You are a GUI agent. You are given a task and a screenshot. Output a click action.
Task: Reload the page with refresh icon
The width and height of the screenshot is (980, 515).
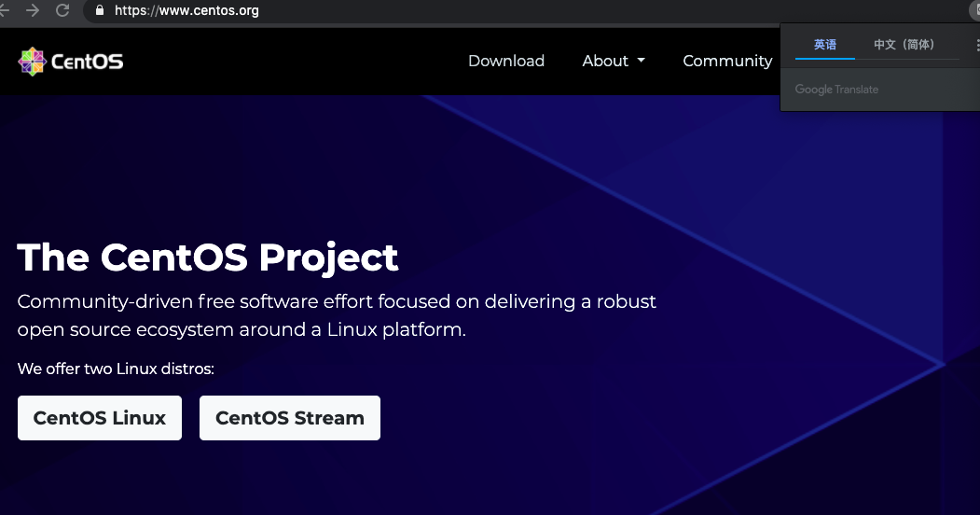pos(62,10)
